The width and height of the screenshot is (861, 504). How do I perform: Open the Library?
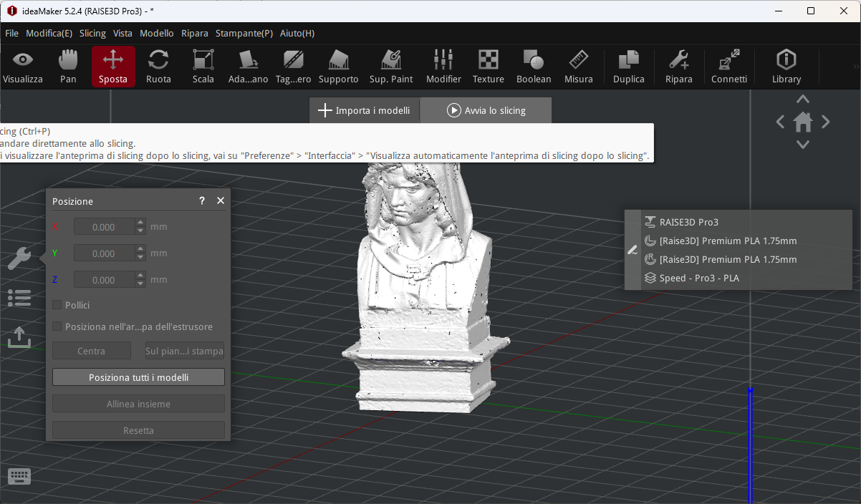[786, 67]
